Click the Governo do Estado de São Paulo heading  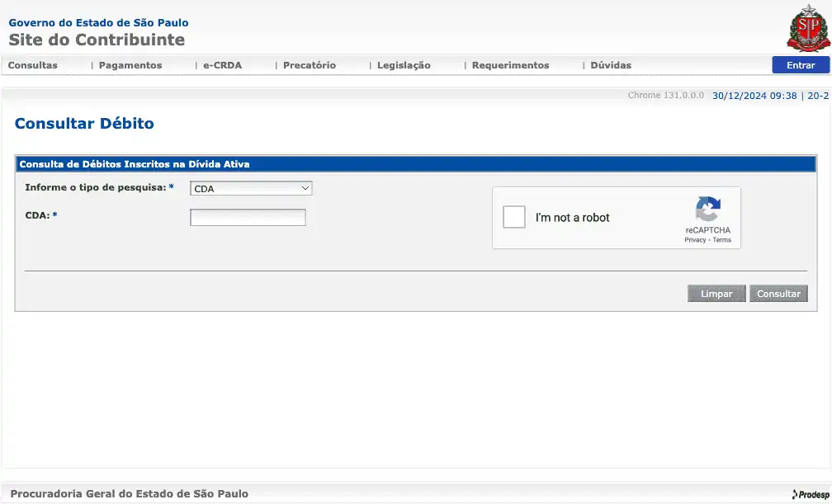click(98, 23)
